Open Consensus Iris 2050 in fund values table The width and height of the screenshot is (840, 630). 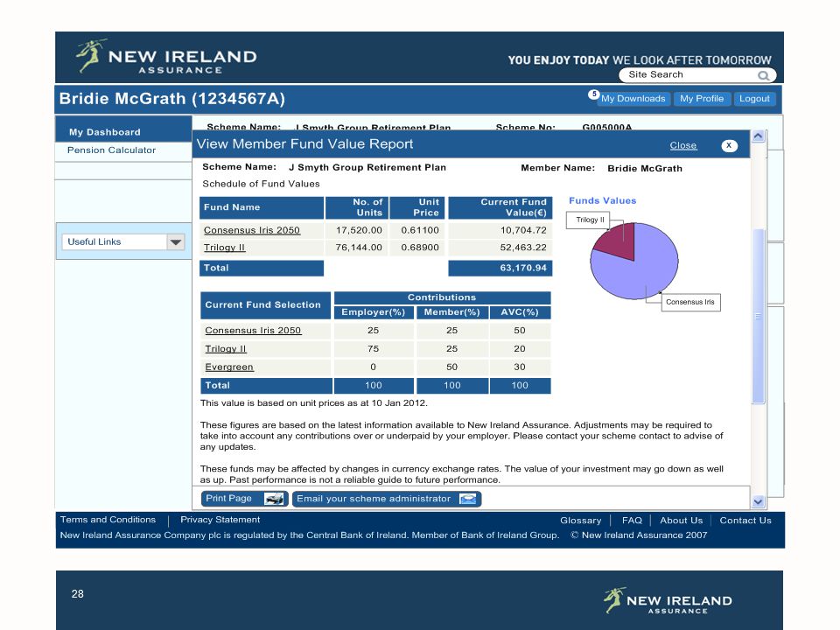point(252,230)
